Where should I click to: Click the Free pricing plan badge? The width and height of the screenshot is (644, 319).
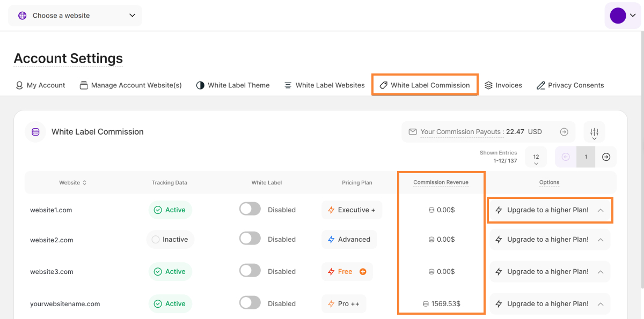coord(347,272)
